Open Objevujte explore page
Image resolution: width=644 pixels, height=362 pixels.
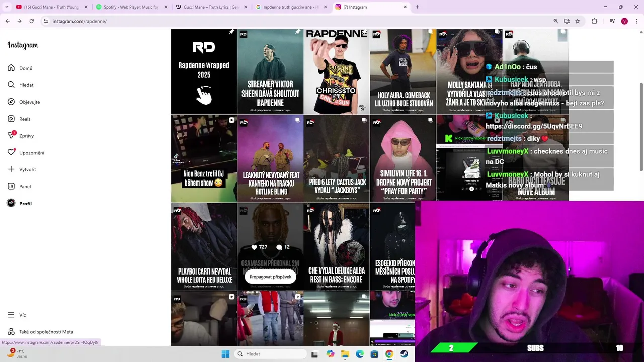click(x=24, y=102)
